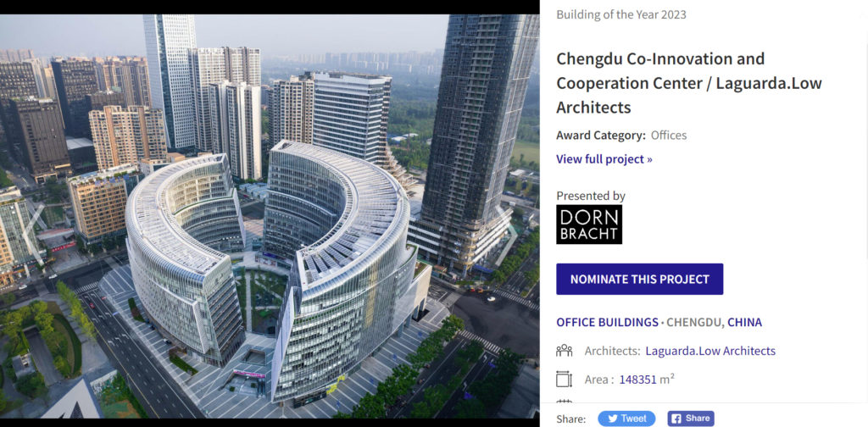
Task: Click the CHENGDU city text
Action: click(x=694, y=322)
